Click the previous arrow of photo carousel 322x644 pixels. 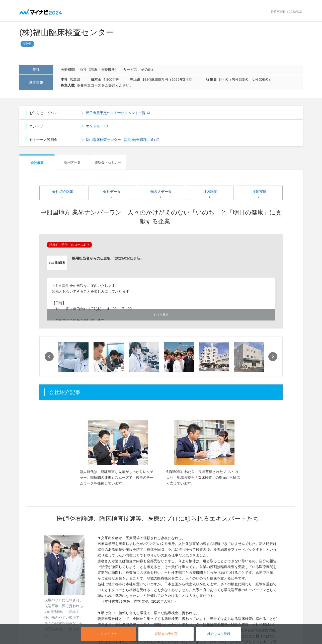point(49,357)
